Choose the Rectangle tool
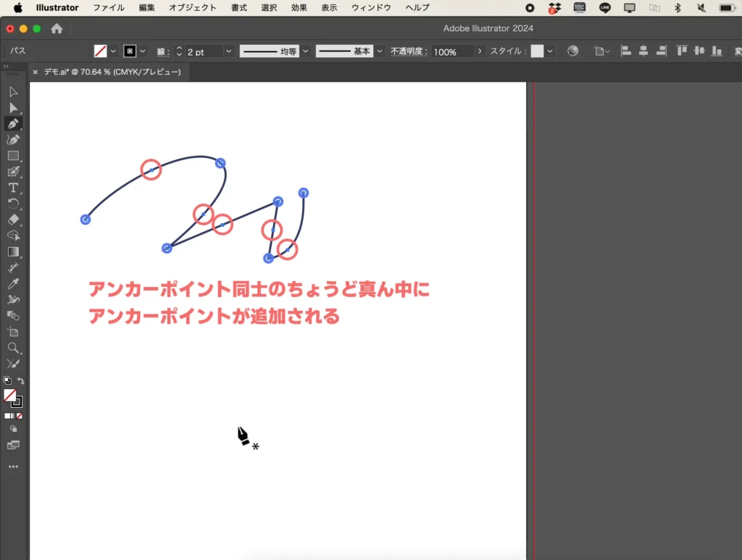Viewport: 742px width, 560px height. pyautogui.click(x=13, y=156)
